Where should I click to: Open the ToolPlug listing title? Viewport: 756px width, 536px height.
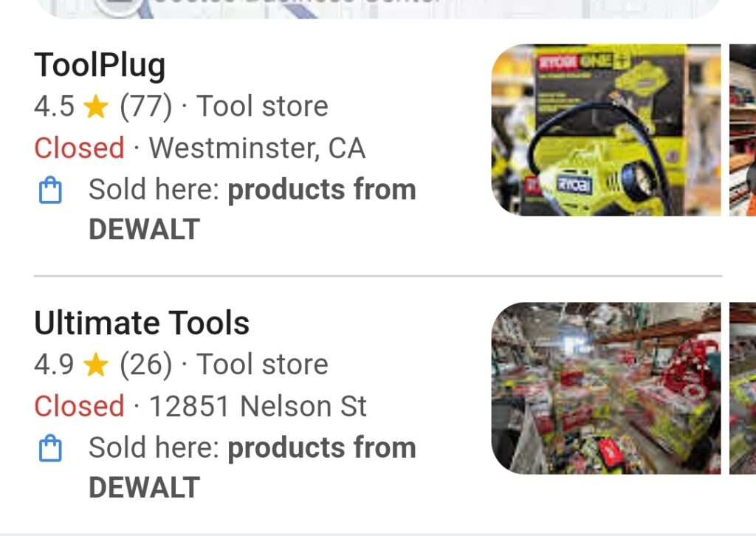[100, 66]
